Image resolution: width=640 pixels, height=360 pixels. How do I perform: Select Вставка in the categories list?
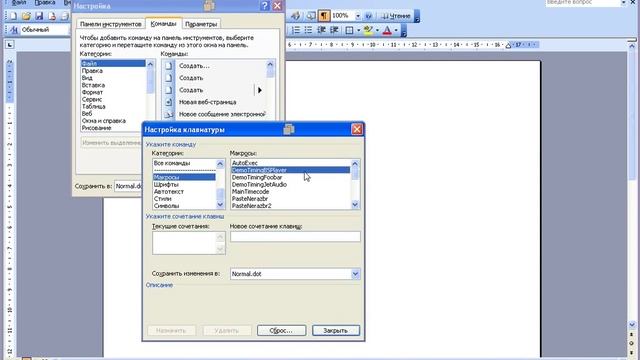[113, 85]
